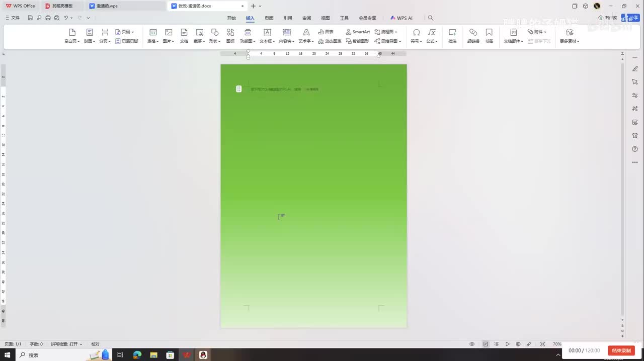
Task: Insert a formula (公式)
Action: (x=432, y=36)
